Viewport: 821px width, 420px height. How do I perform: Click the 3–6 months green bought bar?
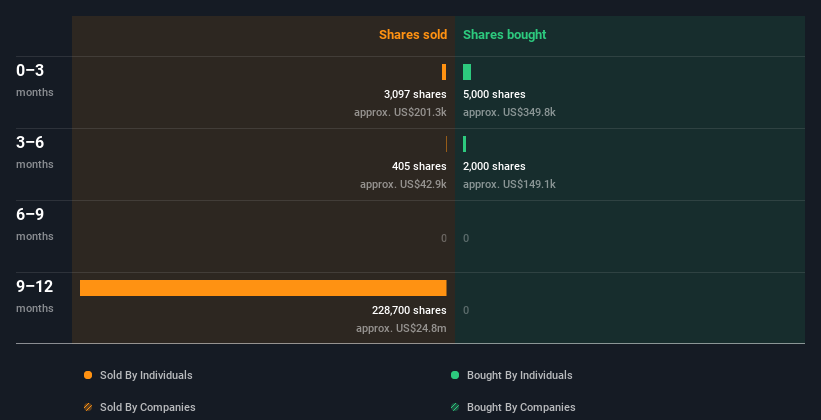(x=465, y=144)
